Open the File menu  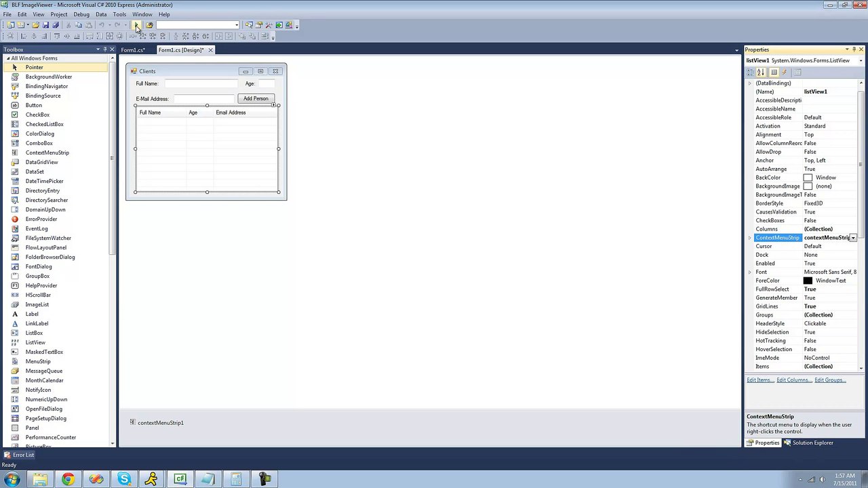[x=7, y=14]
